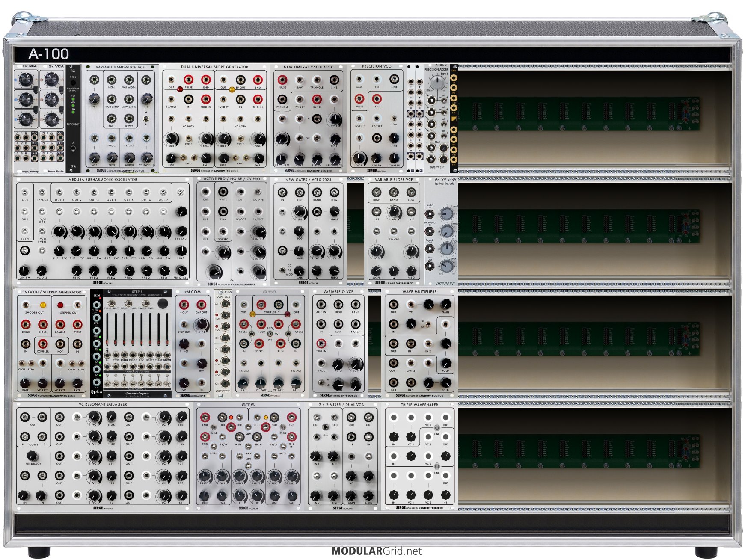Click the Triple Waveshaper +1 knob

445,495
